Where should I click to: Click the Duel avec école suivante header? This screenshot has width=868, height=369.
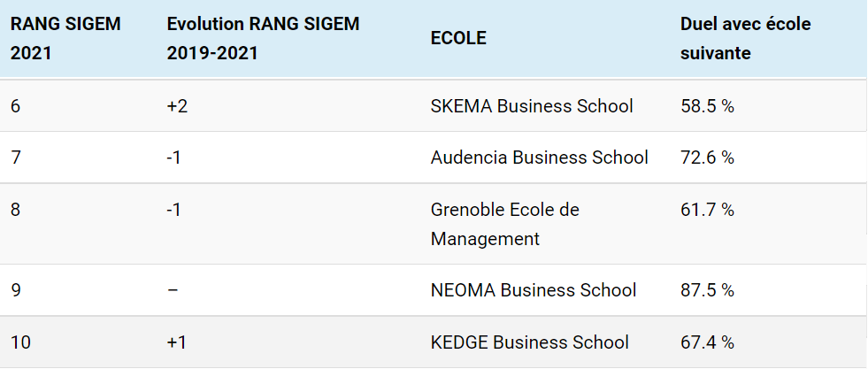click(745, 38)
